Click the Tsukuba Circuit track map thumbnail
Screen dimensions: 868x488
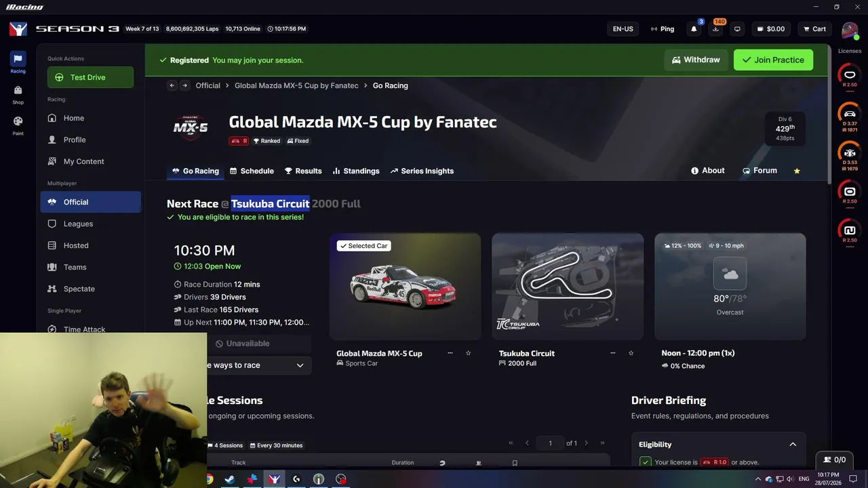[568, 287]
